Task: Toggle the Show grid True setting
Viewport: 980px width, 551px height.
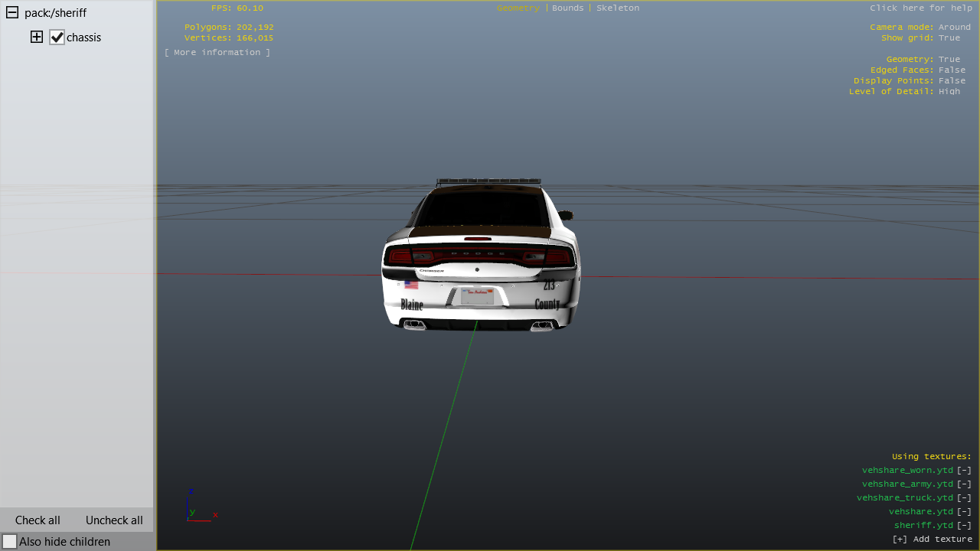Action: pyautogui.click(x=949, y=37)
